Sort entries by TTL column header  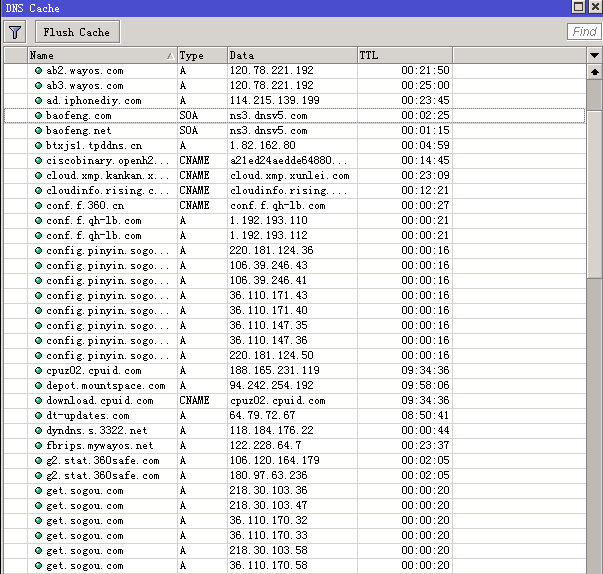(403, 55)
